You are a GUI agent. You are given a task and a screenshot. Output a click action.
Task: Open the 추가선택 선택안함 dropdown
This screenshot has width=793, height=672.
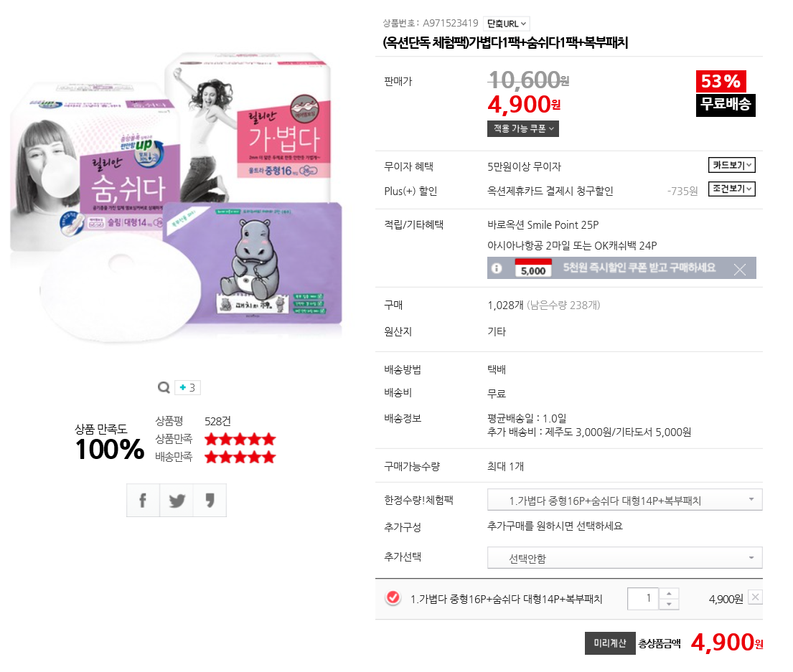624,558
